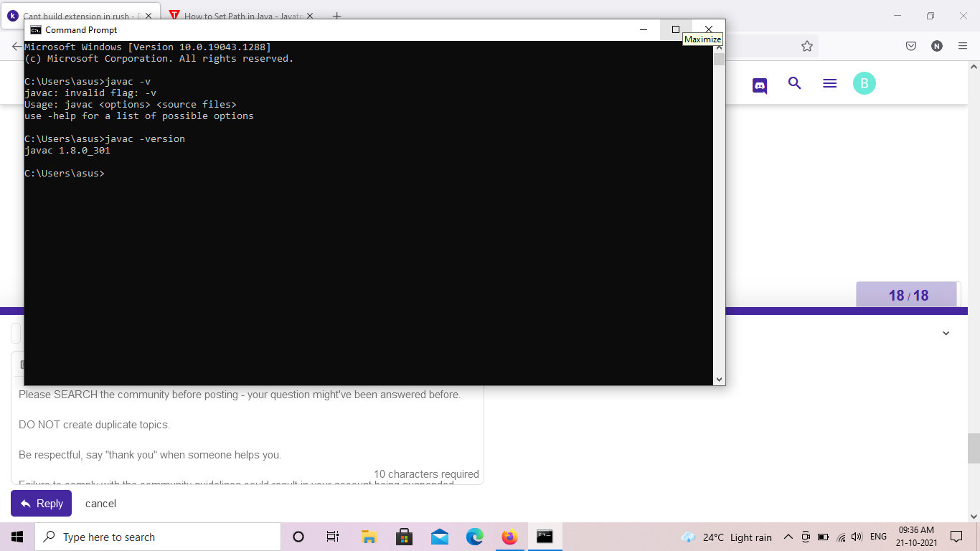
Task: Open Command Prompt system menu icon
Action: [x=35, y=30]
